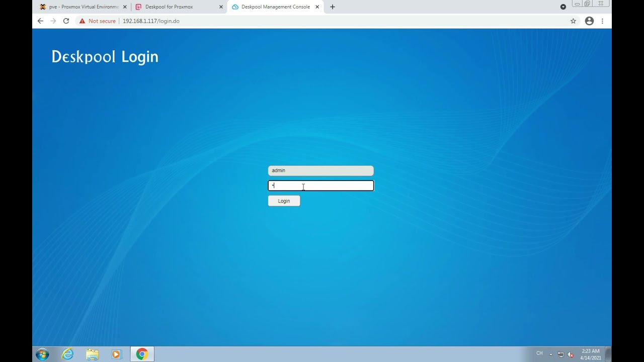
Task: Click the Not secure warning icon
Action: [x=82, y=21]
